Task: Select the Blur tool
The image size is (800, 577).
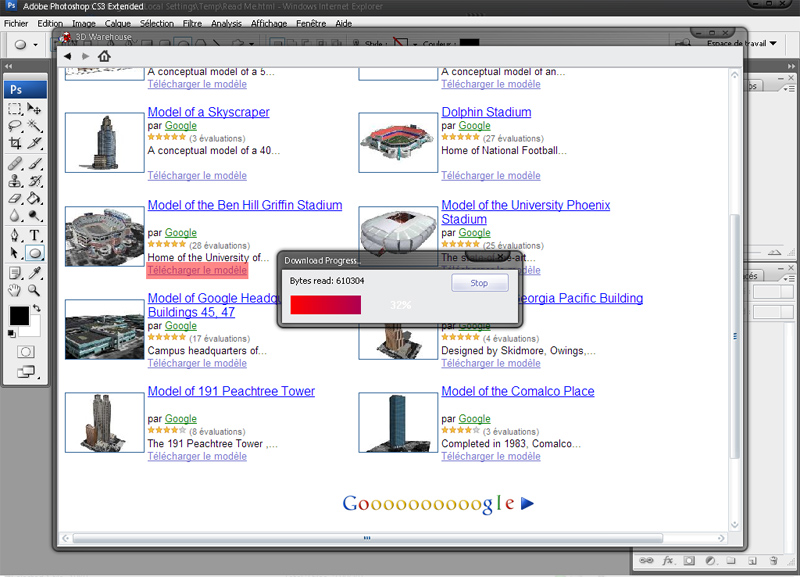Action: pos(15,216)
